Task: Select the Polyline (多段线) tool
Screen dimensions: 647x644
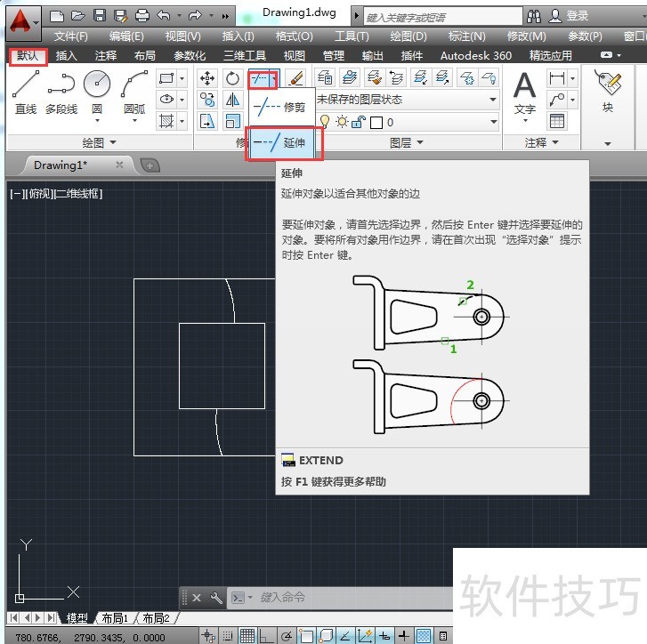Action: [61, 93]
